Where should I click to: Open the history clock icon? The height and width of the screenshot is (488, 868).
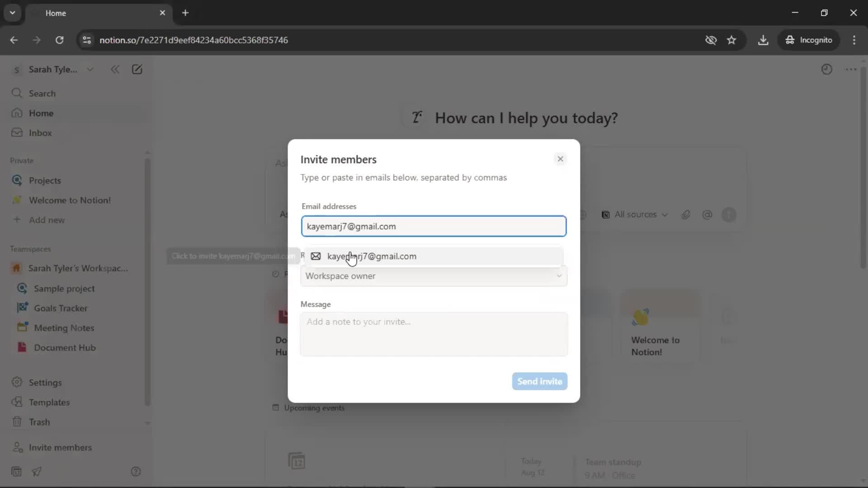pos(827,70)
